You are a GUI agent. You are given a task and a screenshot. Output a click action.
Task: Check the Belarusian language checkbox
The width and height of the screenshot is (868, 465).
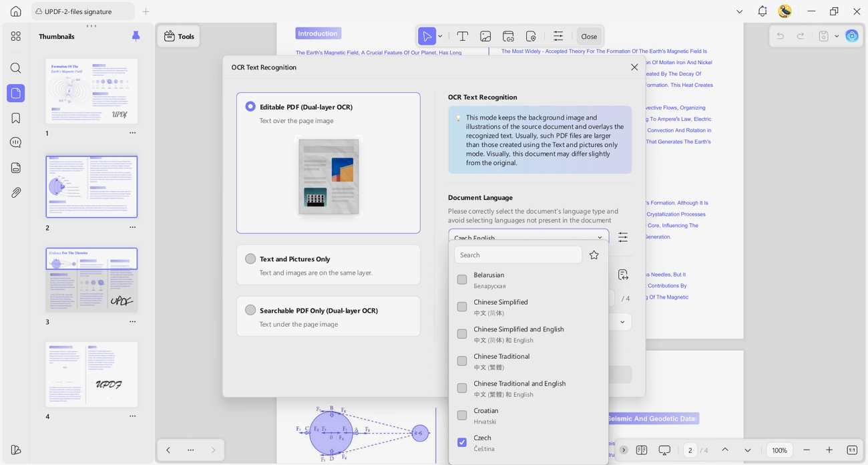tap(461, 279)
